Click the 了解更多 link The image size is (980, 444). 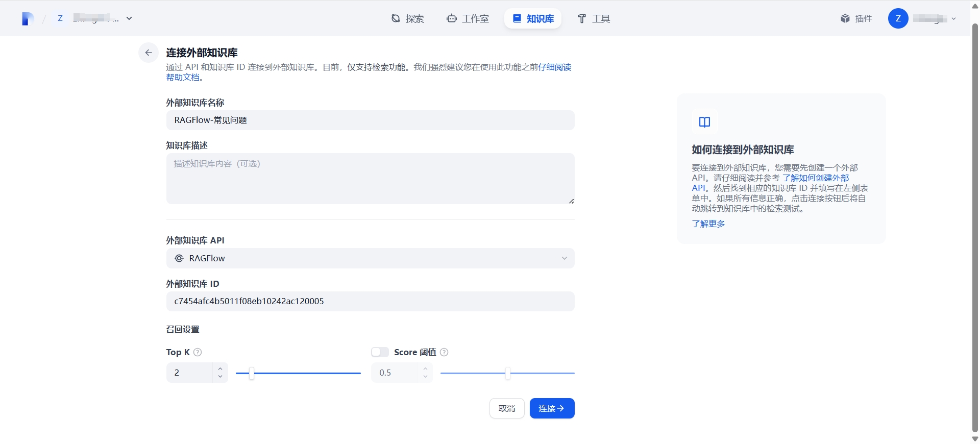[708, 224]
